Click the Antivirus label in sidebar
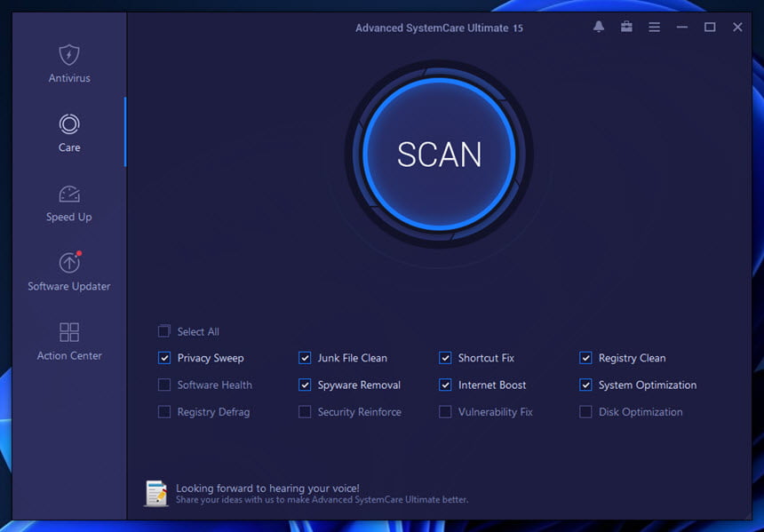This screenshot has width=764, height=532. pos(69,78)
